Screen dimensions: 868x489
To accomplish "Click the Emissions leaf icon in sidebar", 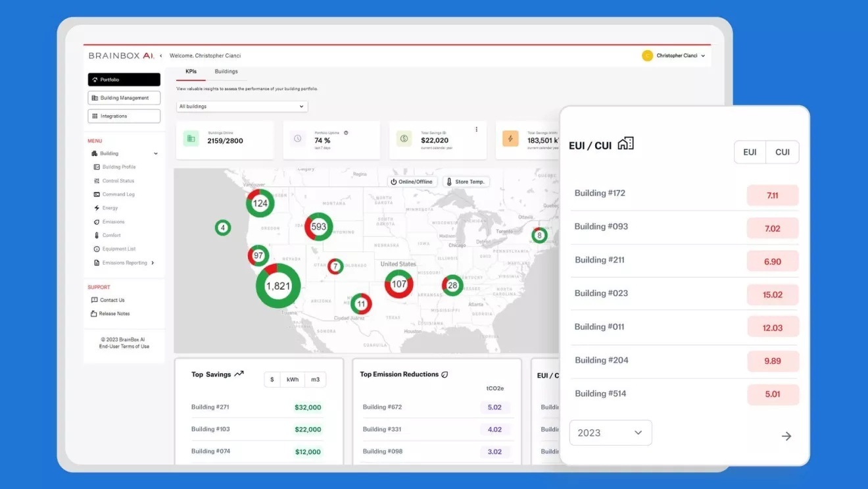I will pos(97,222).
